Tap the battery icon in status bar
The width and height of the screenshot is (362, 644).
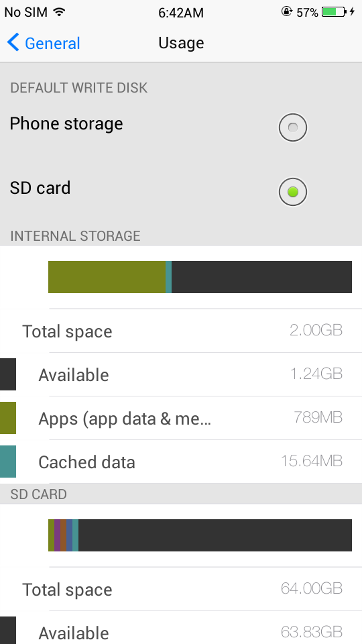(x=334, y=12)
